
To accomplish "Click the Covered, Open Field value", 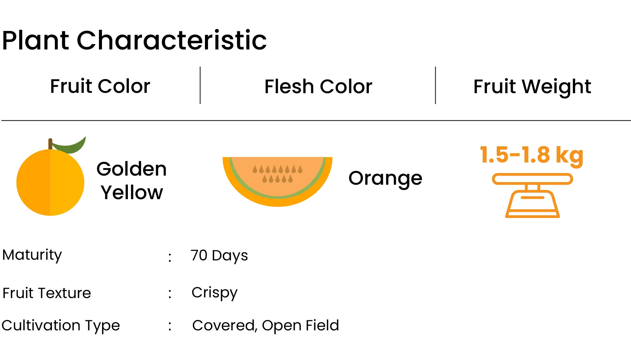I will tap(266, 326).
